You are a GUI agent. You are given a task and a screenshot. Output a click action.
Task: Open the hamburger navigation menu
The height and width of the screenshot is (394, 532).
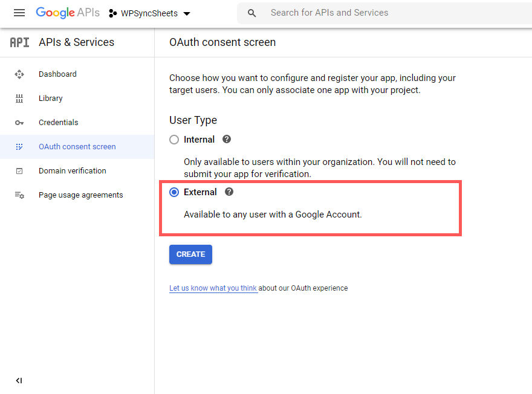19,13
